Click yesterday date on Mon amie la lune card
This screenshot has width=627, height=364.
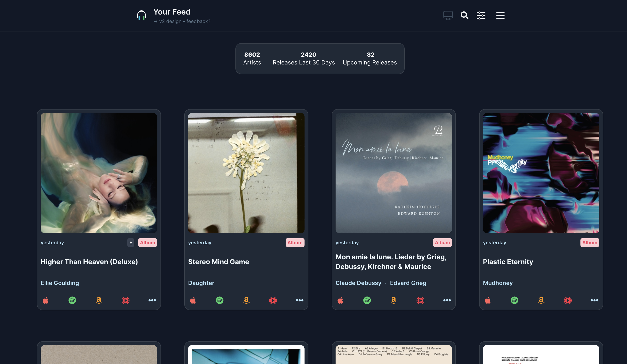pos(347,243)
